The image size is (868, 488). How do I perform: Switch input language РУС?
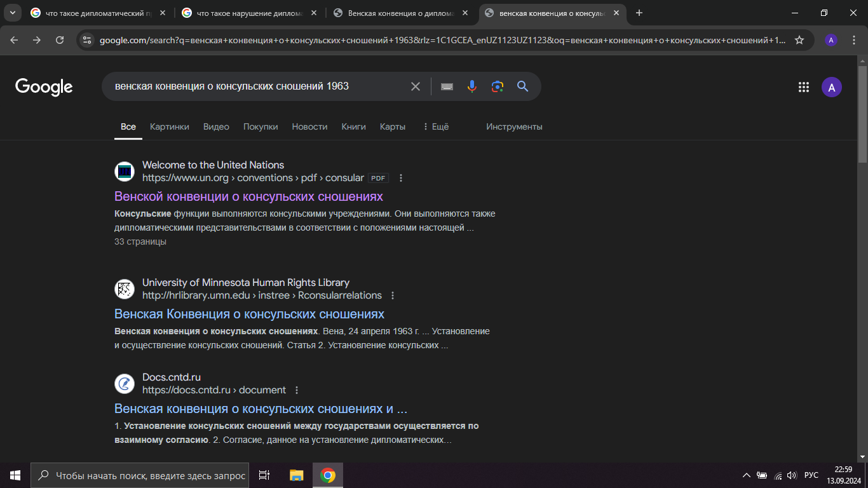coord(811,475)
